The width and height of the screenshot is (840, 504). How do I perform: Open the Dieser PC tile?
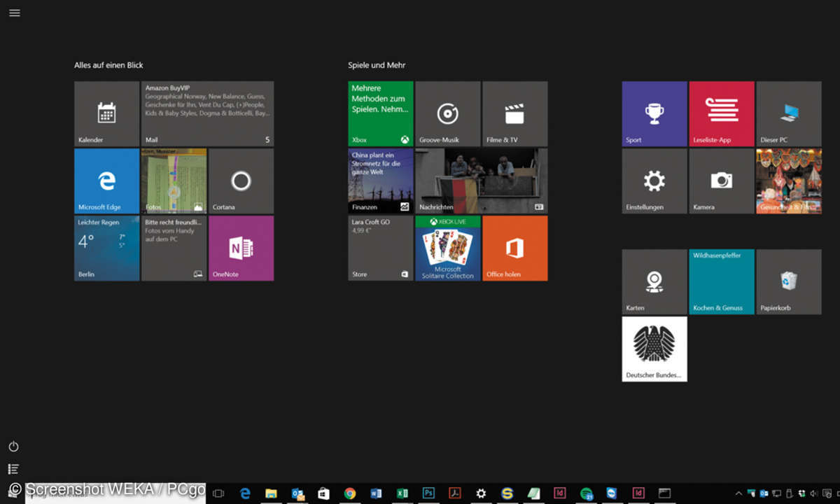(789, 113)
